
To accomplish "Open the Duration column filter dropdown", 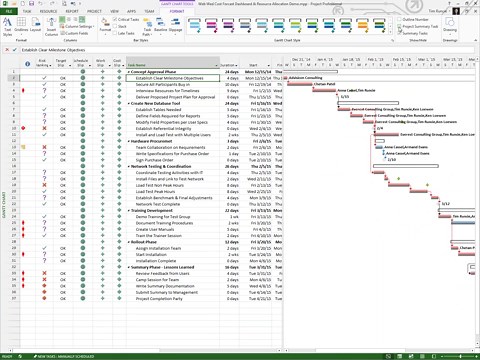I will point(236,65).
